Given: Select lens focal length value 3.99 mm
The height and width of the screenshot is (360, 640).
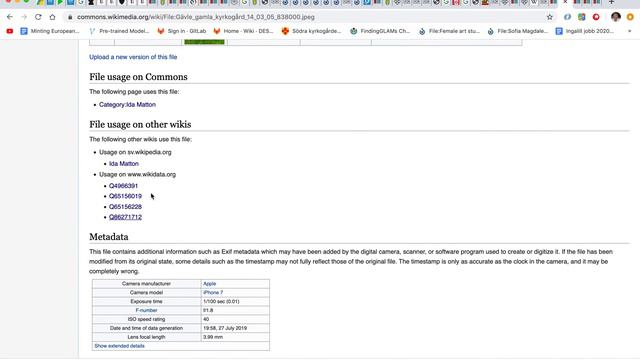Looking at the screenshot, I should pyautogui.click(x=213, y=337).
